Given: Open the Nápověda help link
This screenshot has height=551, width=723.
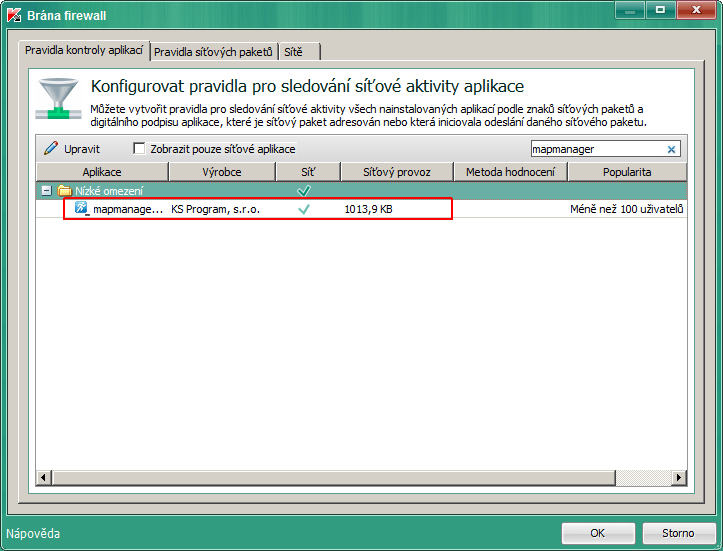Looking at the screenshot, I should click(x=33, y=533).
